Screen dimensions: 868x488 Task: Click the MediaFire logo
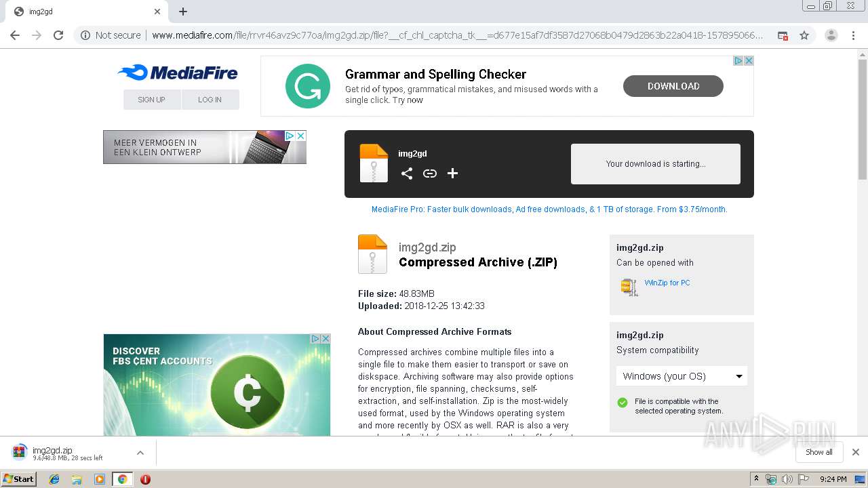pyautogui.click(x=177, y=73)
